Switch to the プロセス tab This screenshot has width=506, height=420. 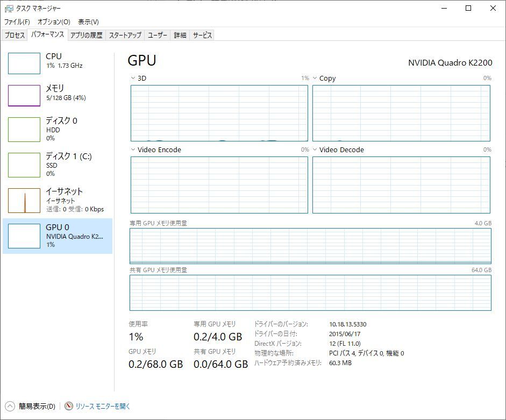click(15, 34)
